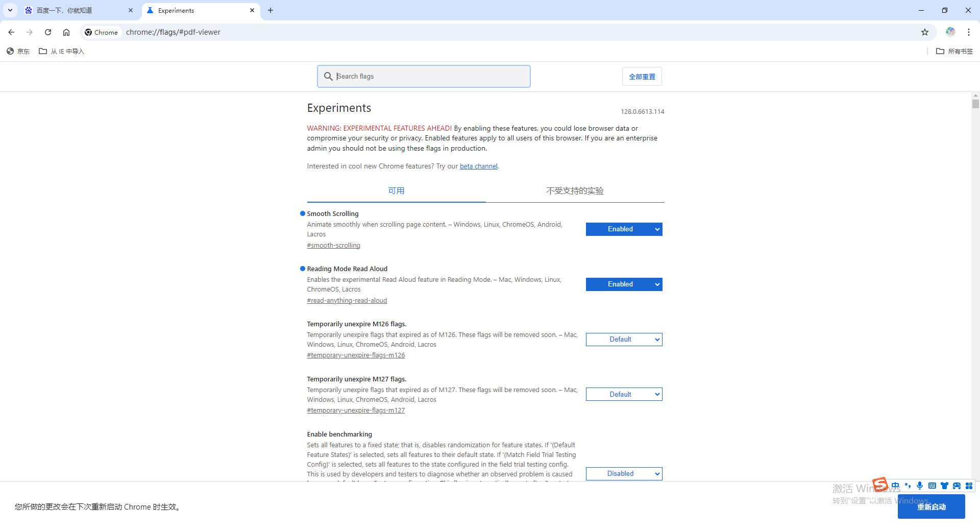The height and width of the screenshot is (531, 980).
Task: Click the browser back arrow
Action: tap(11, 32)
